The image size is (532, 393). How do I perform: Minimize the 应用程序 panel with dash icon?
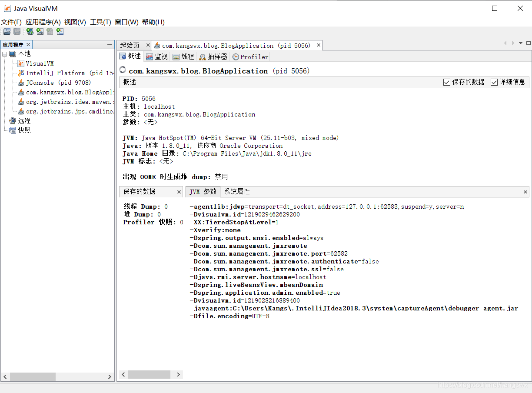[x=110, y=45]
